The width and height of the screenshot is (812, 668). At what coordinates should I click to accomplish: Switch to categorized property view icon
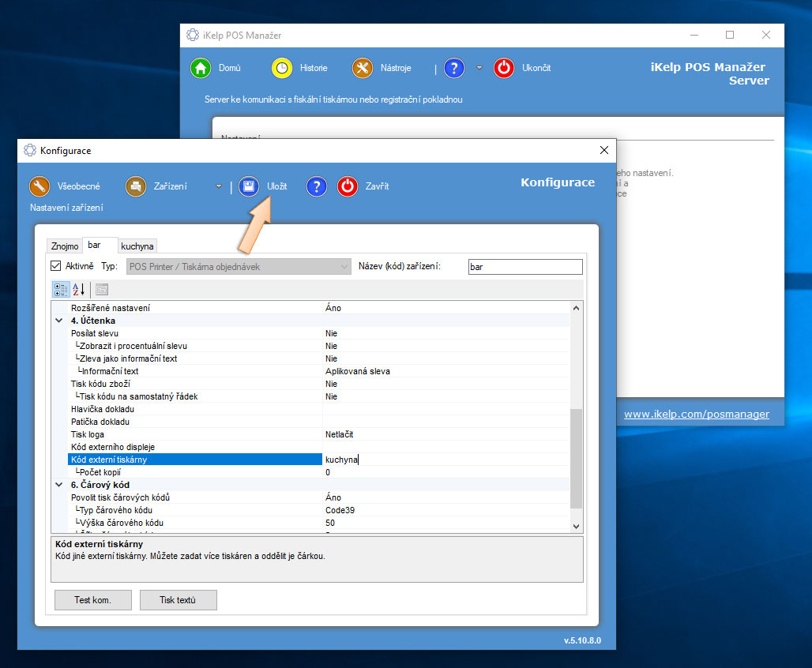tap(60, 289)
